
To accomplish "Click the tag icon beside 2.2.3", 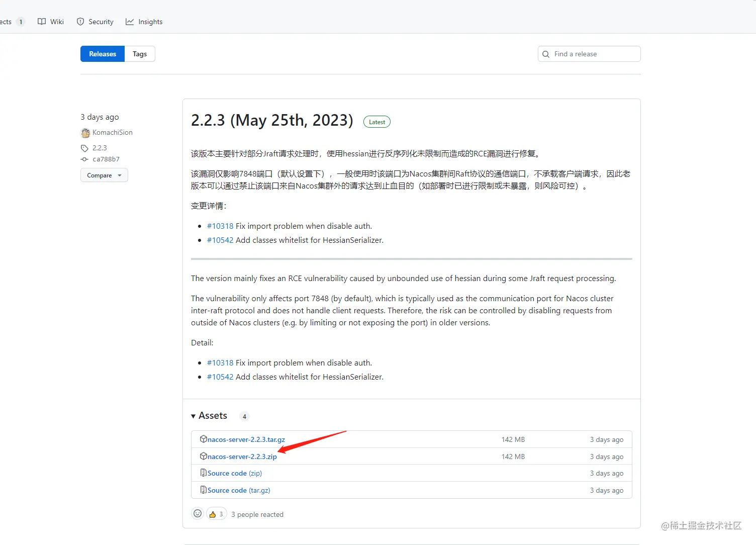I will (x=84, y=148).
